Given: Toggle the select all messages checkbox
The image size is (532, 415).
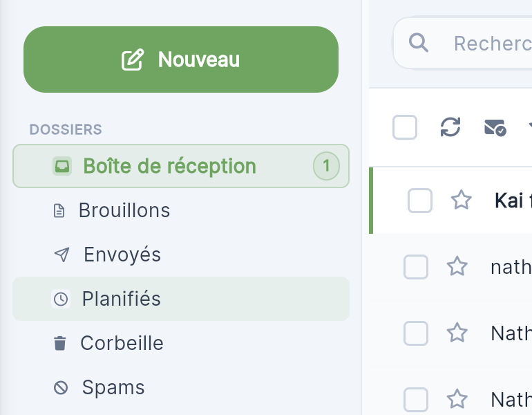Looking at the screenshot, I should point(405,127).
